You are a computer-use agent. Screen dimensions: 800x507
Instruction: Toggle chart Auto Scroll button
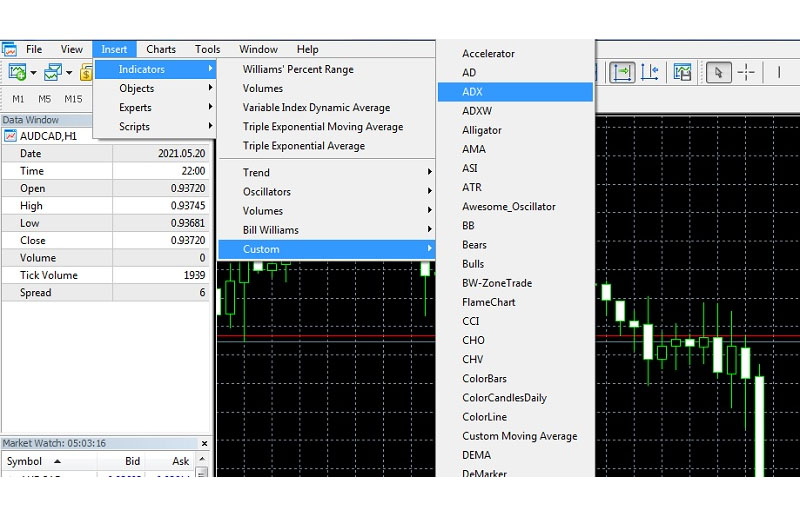622,72
